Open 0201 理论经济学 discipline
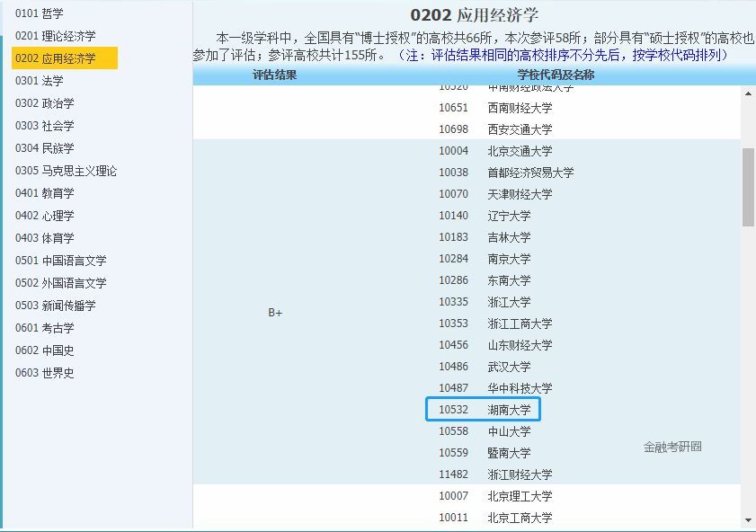 coord(55,36)
